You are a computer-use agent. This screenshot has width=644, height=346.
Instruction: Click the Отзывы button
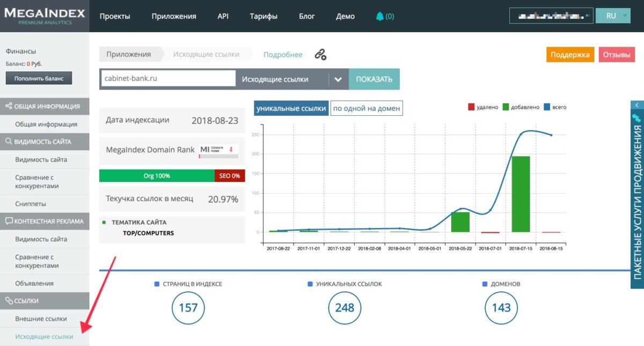616,55
